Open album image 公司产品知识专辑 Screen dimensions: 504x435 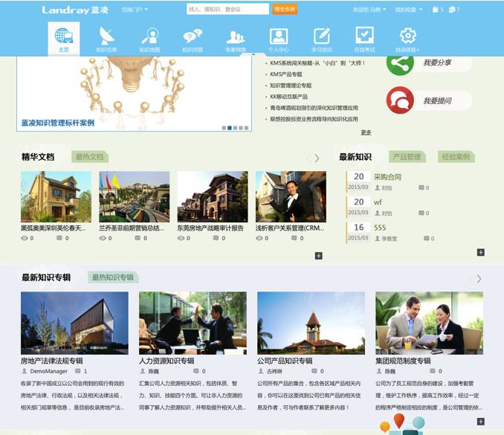pyautogui.click(x=311, y=323)
